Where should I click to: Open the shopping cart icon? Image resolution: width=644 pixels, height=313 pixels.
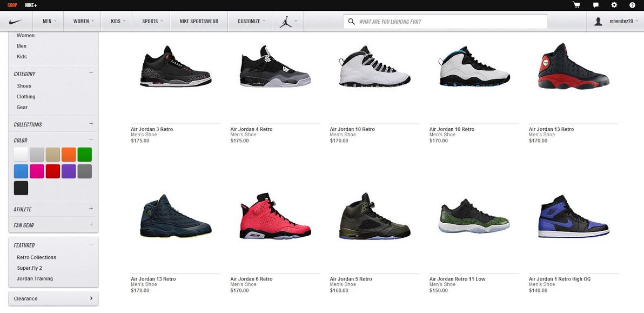coord(576,5)
